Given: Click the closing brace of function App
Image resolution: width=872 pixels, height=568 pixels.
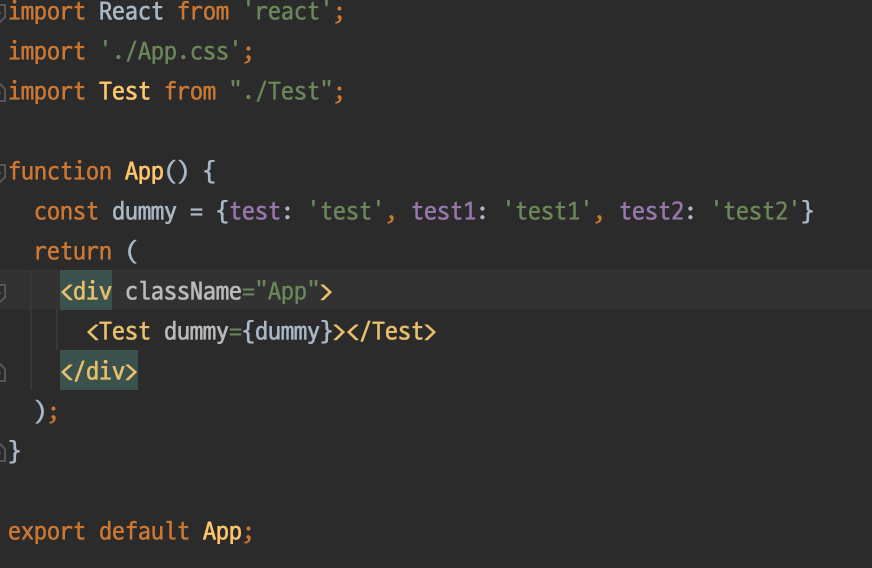Looking at the screenshot, I should [x=14, y=452].
